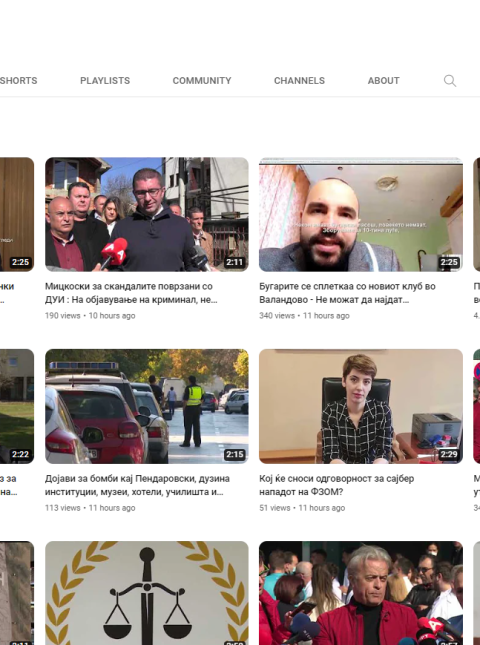Open the bearded man webcam video thumbnail
The height and width of the screenshot is (645, 480).
click(361, 214)
